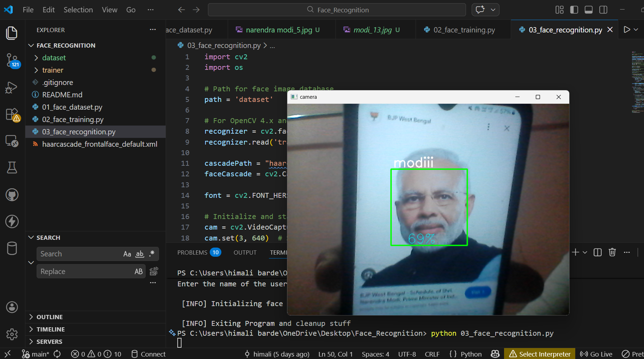
Task: Kill the terminal using the trash icon
Action: point(612,252)
